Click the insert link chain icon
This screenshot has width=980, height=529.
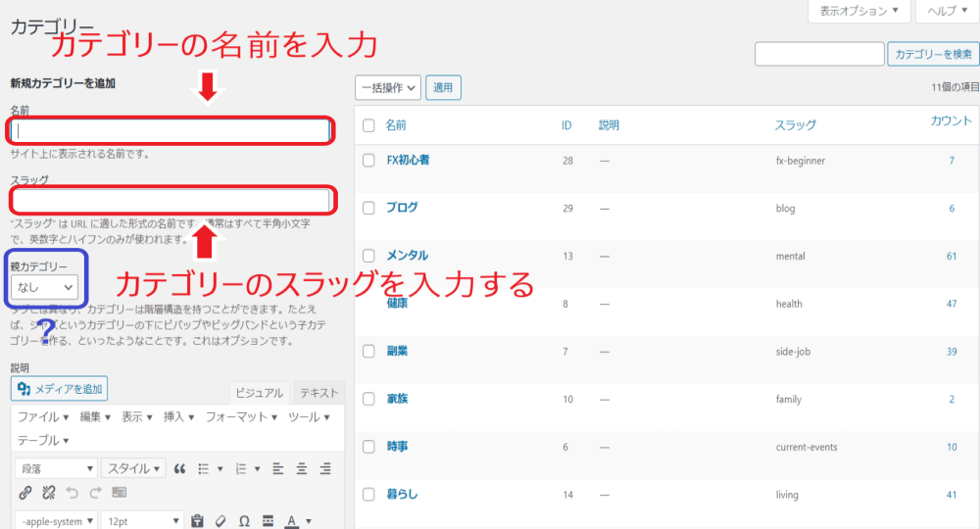click(x=25, y=493)
